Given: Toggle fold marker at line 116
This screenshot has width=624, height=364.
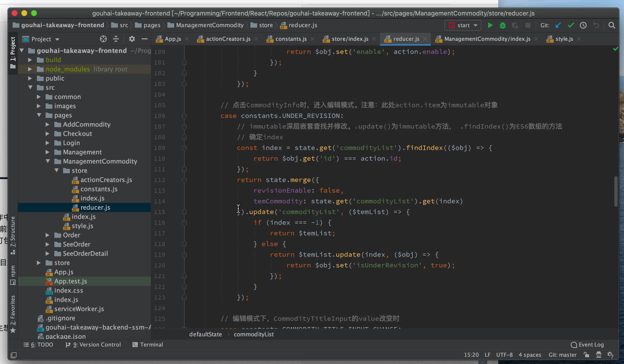Looking at the screenshot, I should pos(184,223).
